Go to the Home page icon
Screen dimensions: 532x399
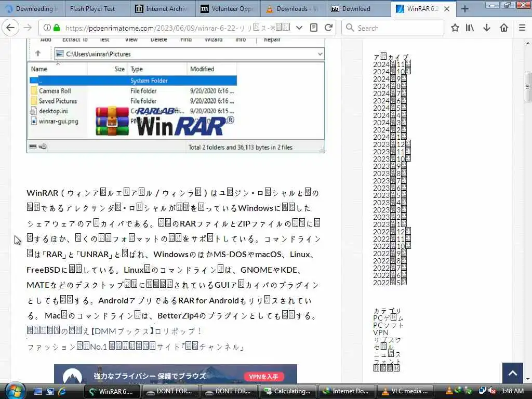[x=504, y=28]
